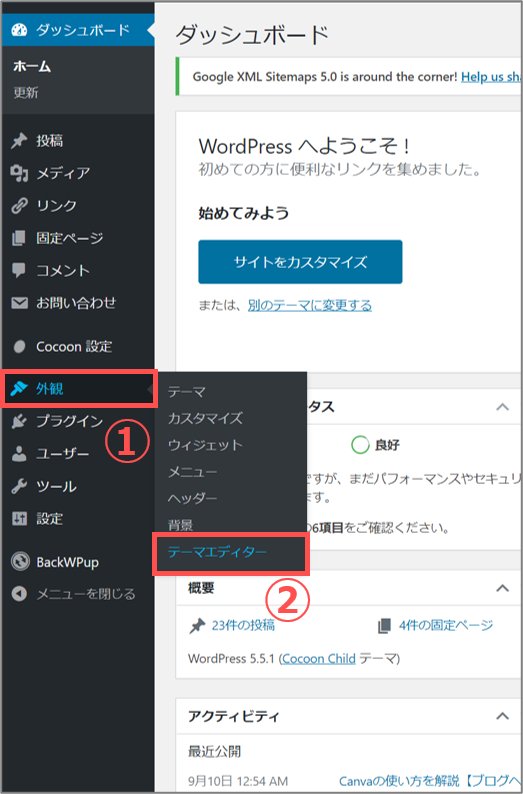Click the pages icon beside 固定ページ
Viewport: 523px width, 794px height.
(x=19, y=238)
